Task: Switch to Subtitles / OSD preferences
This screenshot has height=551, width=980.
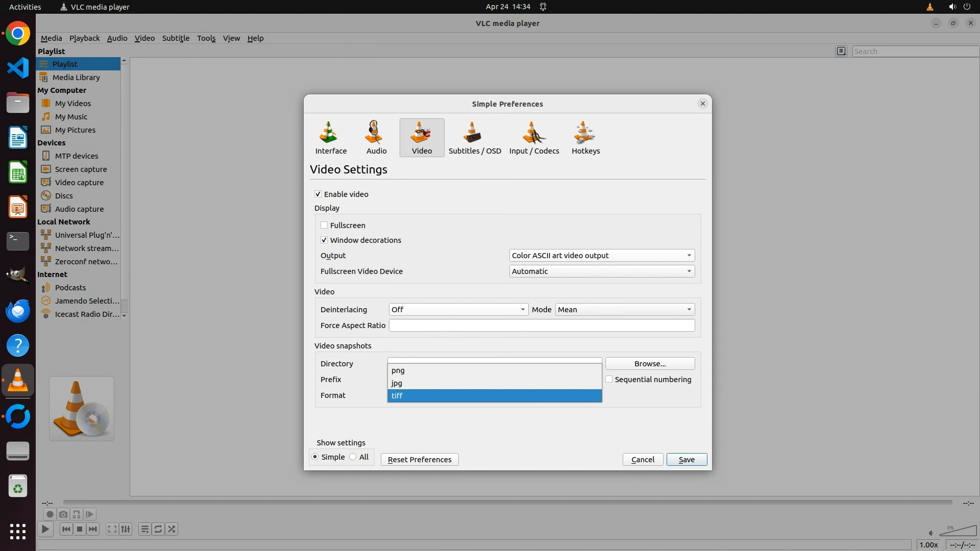Action: click(x=474, y=137)
